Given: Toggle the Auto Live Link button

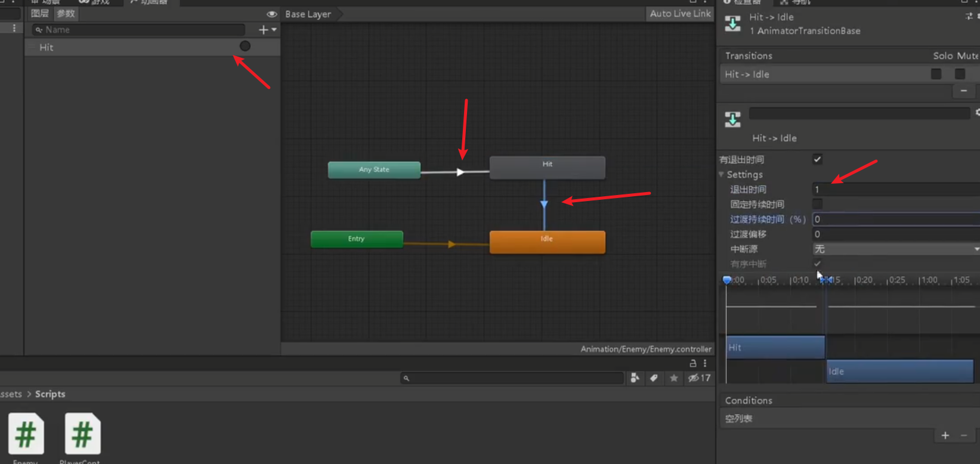Looking at the screenshot, I should point(680,13).
